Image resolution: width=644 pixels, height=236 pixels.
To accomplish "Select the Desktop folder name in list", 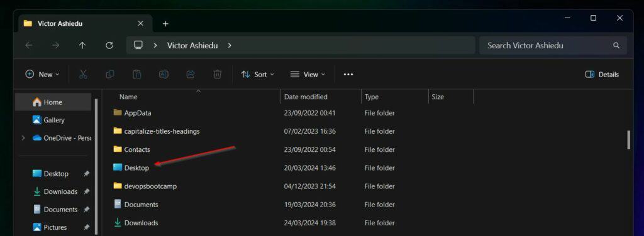I will [136, 168].
